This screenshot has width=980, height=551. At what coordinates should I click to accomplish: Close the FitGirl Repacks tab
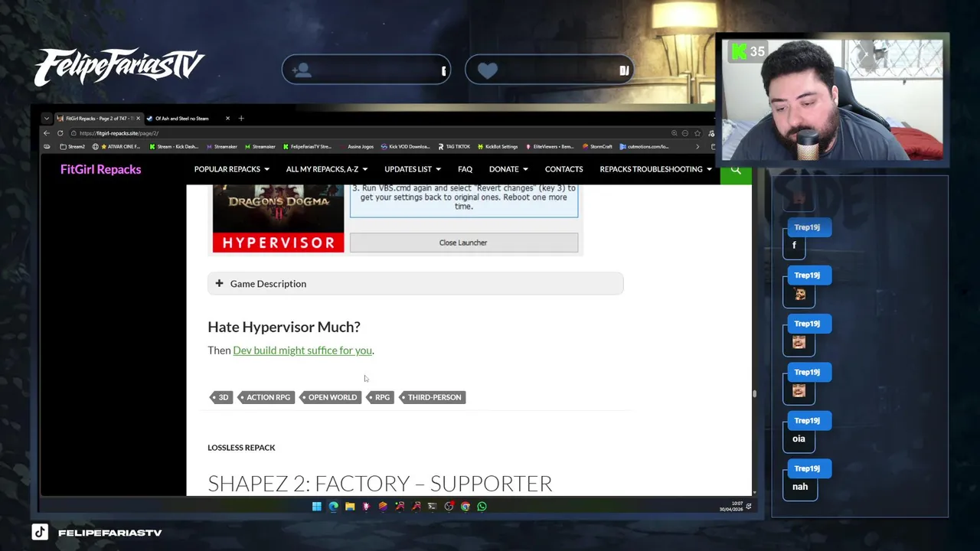(x=138, y=119)
